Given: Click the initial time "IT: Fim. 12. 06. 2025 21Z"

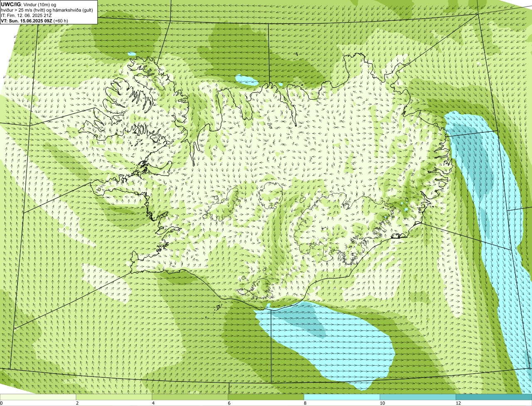Looking at the screenshot, I should click(26, 15).
